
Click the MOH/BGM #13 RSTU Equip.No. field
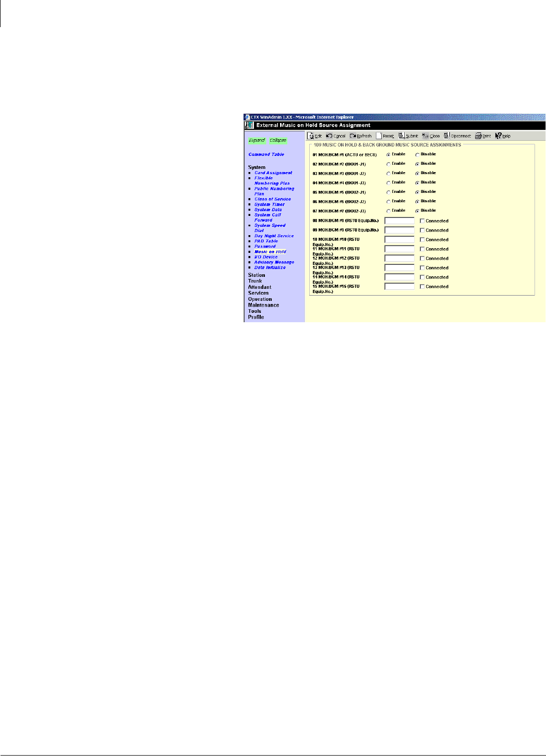coord(399,267)
